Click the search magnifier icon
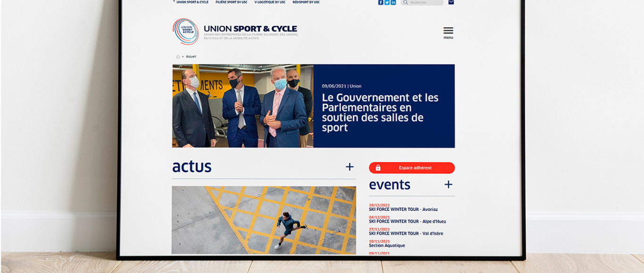Image resolution: width=644 pixels, height=273 pixels. coord(405,2)
